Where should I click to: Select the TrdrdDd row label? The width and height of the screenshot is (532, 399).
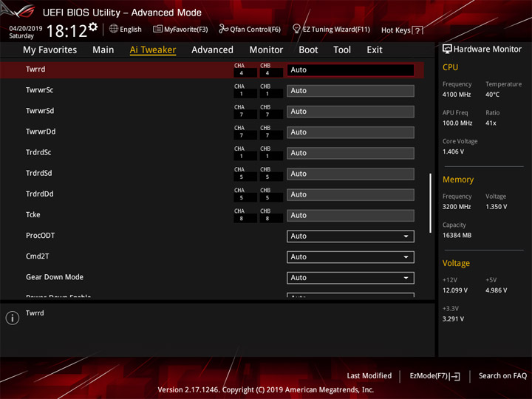coord(39,194)
